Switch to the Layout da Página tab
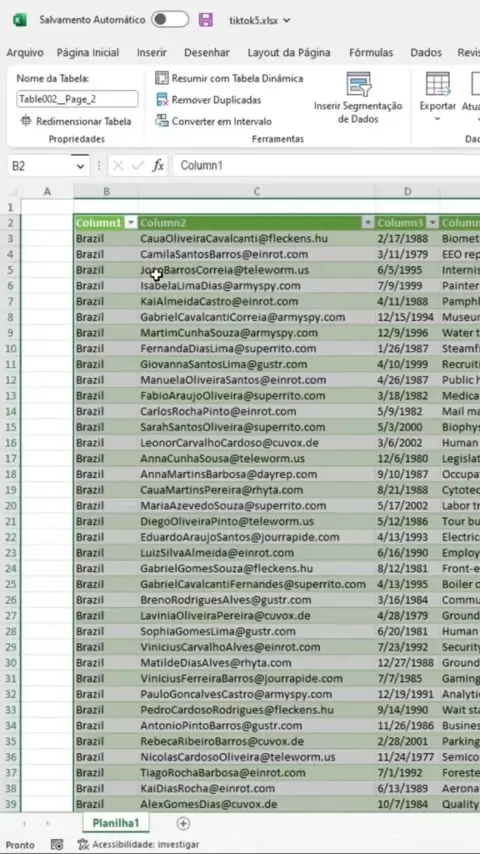Screen dimensions: 480x854 coord(289,53)
